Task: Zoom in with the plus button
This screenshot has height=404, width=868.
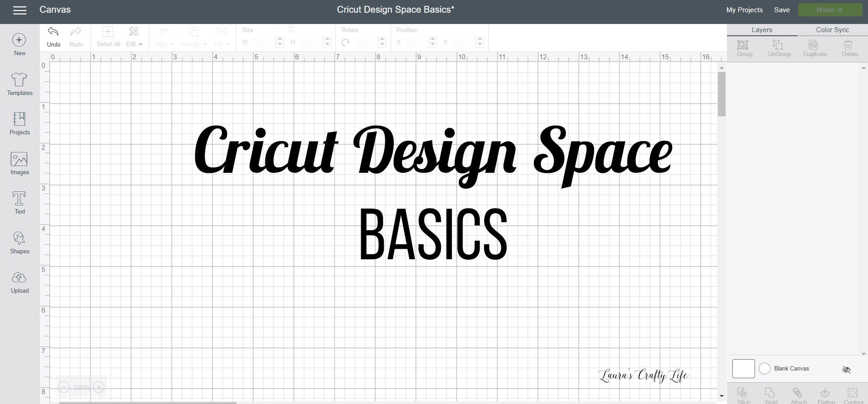Action: tap(99, 387)
